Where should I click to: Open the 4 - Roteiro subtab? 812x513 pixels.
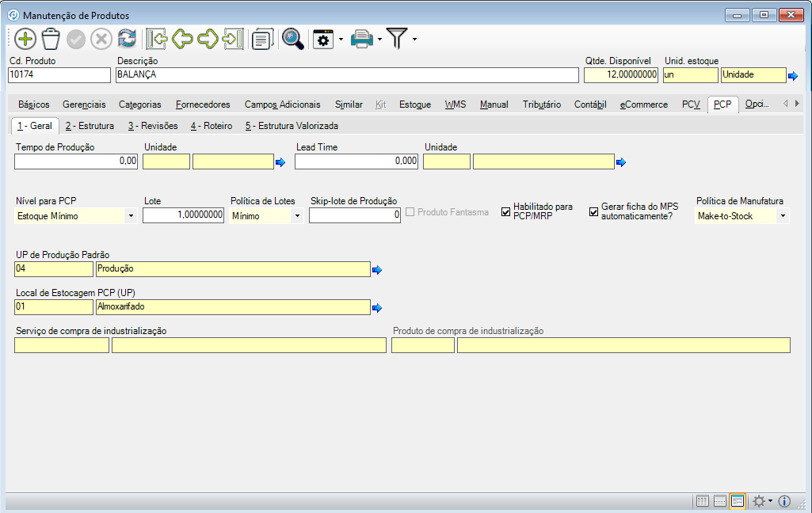pyautogui.click(x=212, y=126)
